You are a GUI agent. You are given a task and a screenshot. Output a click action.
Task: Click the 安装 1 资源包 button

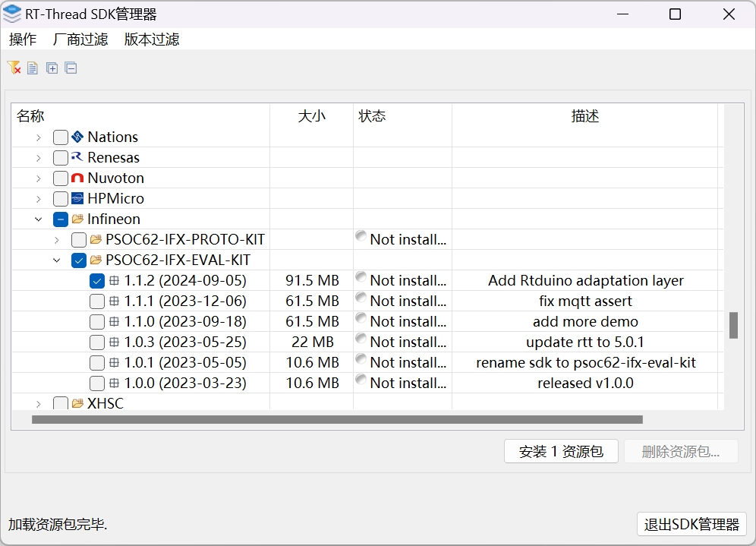[x=561, y=452]
